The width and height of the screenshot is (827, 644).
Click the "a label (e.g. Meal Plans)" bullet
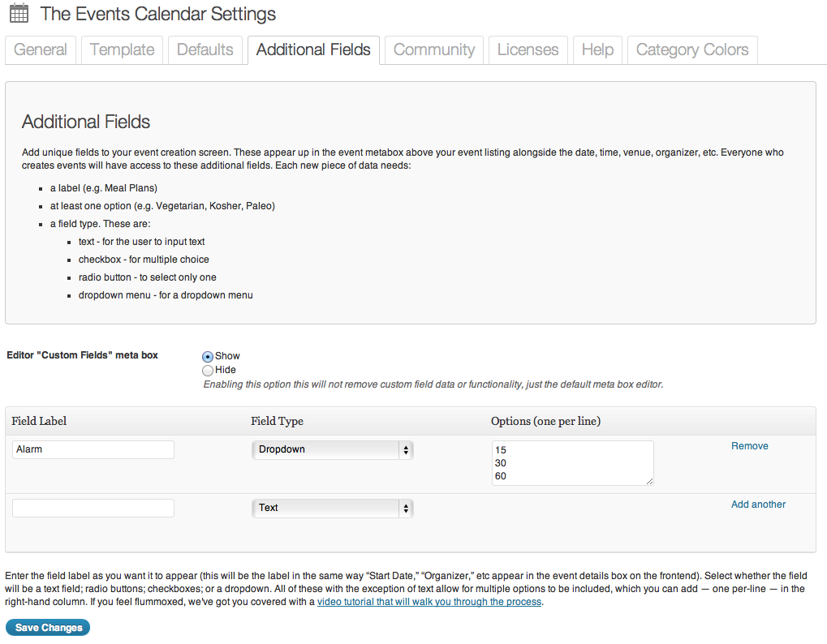[x=104, y=188]
